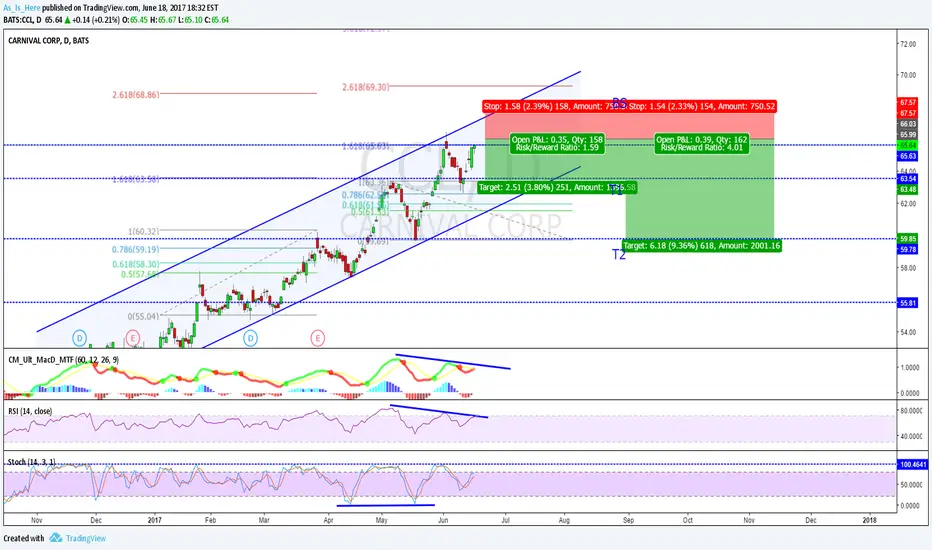Click the red Stop: 1.58 (2.39%) position label
Viewport: 932px width, 550px height.
point(554,106)
